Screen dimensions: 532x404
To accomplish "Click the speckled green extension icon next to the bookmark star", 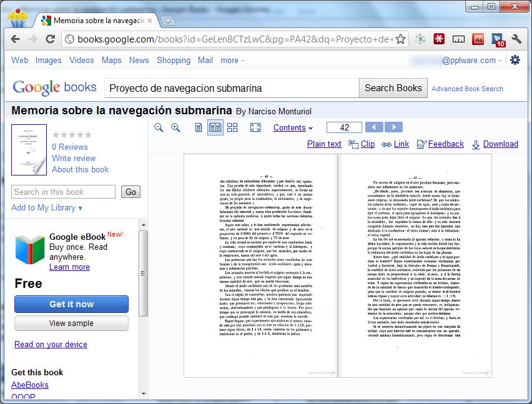I will point(420,39).
